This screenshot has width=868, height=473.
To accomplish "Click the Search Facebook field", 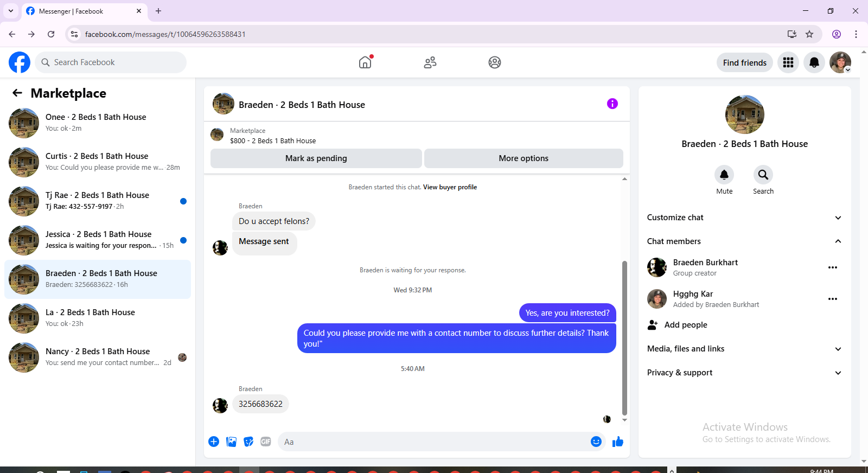I will [x=111, y=62].
